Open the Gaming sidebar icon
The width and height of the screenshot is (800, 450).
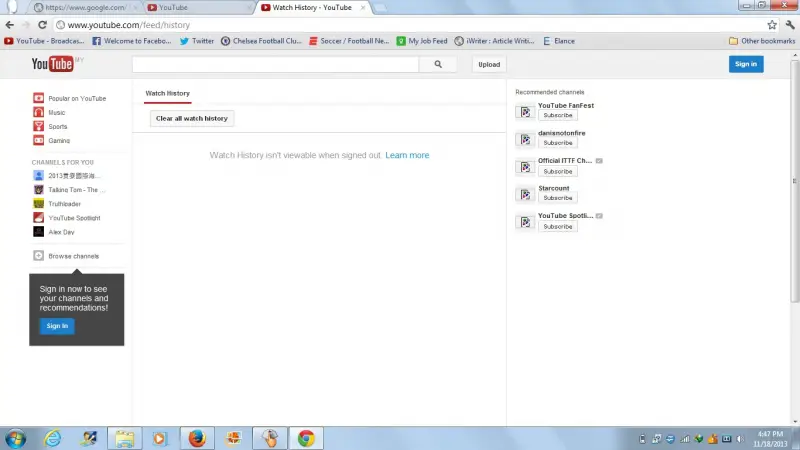(38, 140)
